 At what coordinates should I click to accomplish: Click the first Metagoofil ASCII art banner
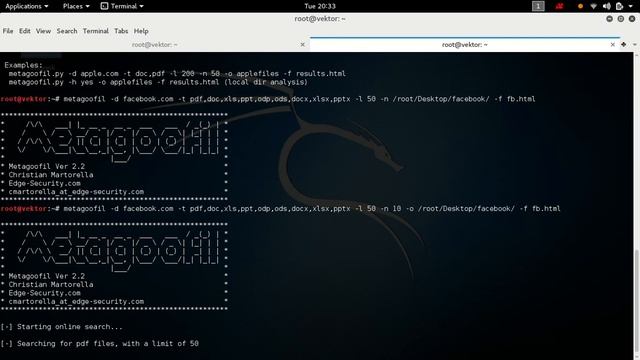tap(118, 141)
